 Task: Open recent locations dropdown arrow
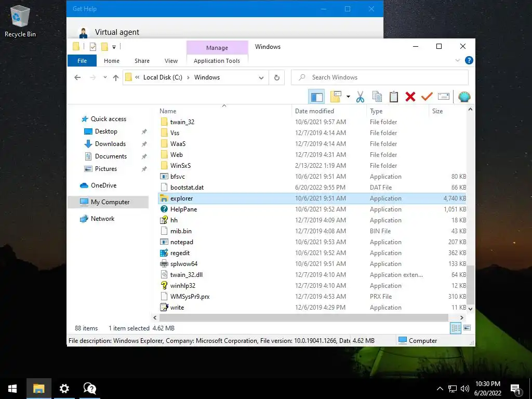tap(105, 77)
